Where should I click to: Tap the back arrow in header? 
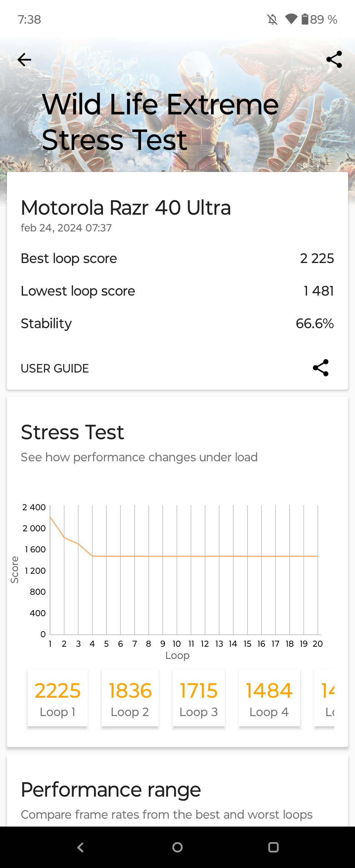[x=24, y=60]
